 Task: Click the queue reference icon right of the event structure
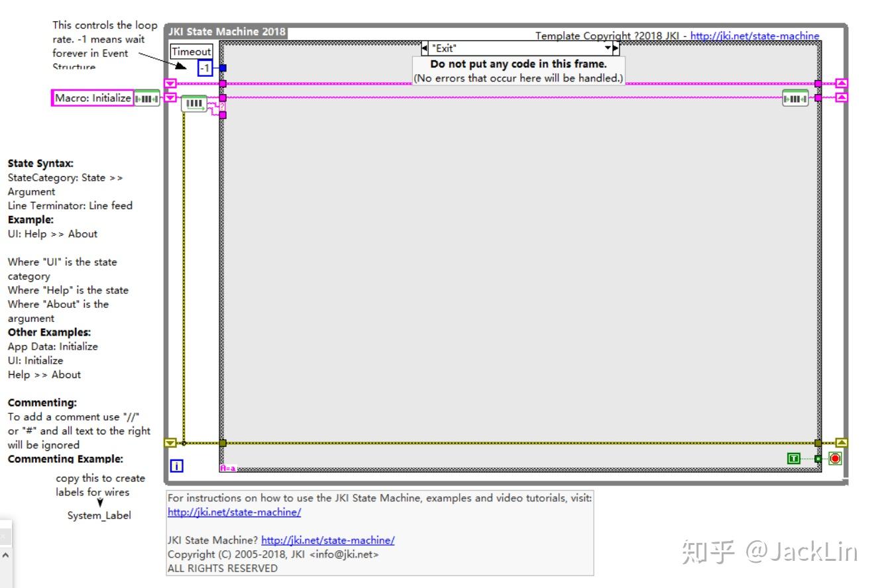tap(794, 97)
